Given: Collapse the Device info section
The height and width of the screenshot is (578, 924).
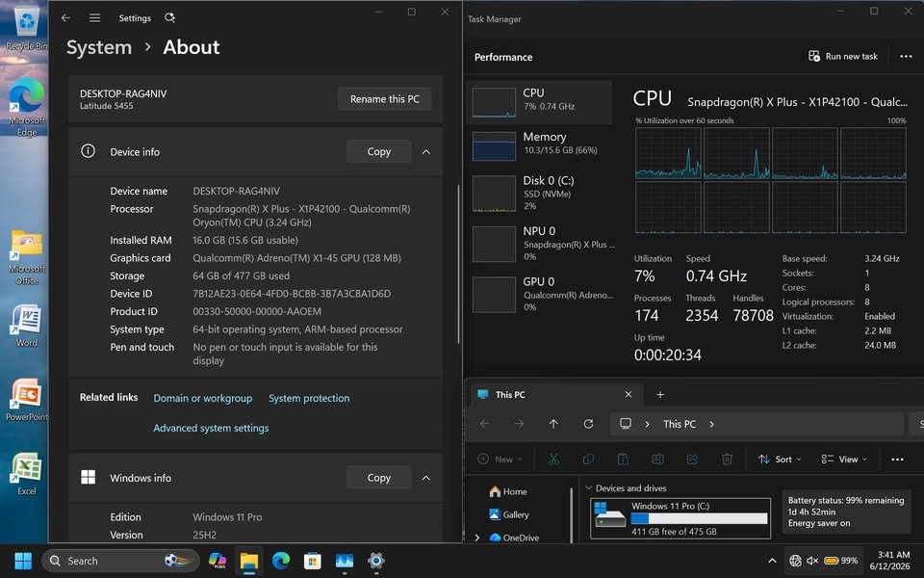Looking at the screenshot, I should click(x=426, y=151).
